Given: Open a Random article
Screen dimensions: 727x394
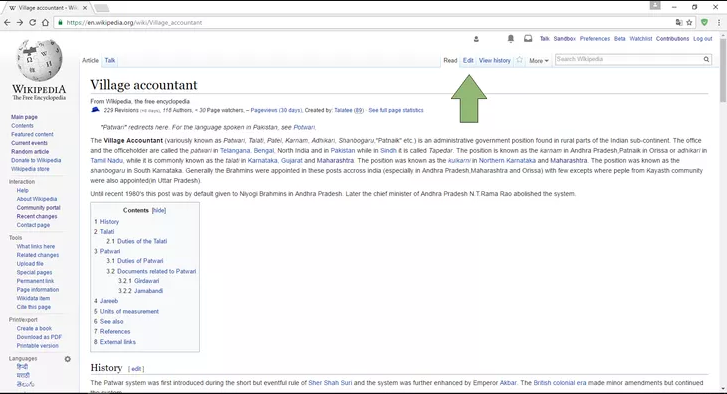Looking at the screenshot, I should [30, 152].
